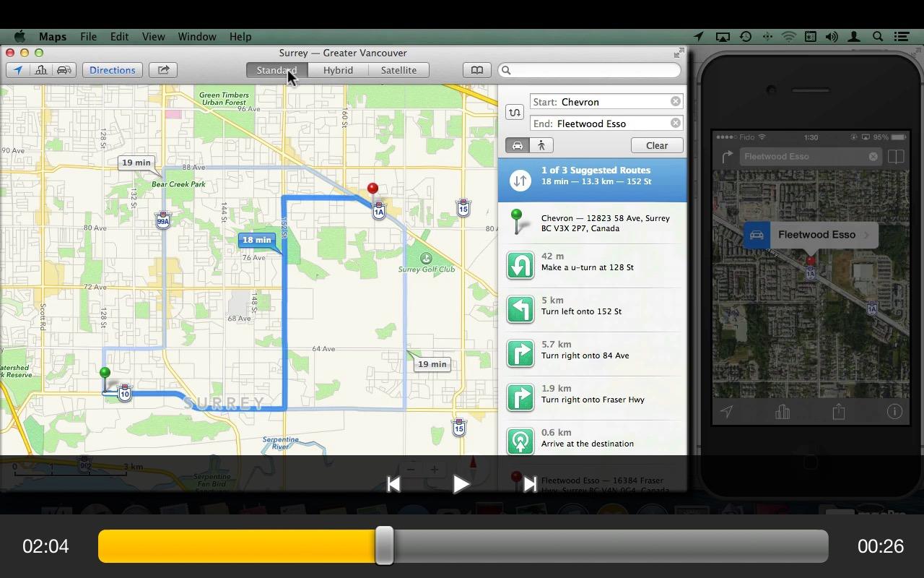Screen dimensions: 924x578
Task: Click the turn right onto 84 Ave icon
Action: click(520, 353)
